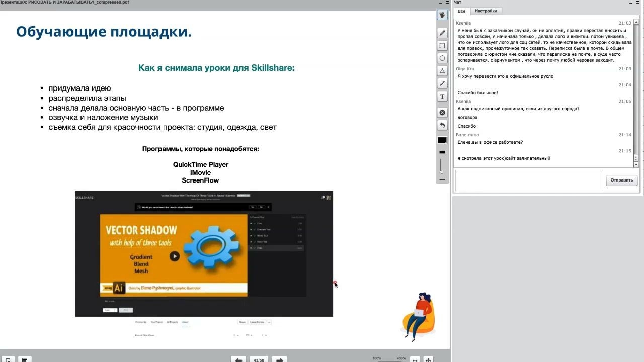Click the slide title 'Обучающие площадки.'

coord(104,32)
